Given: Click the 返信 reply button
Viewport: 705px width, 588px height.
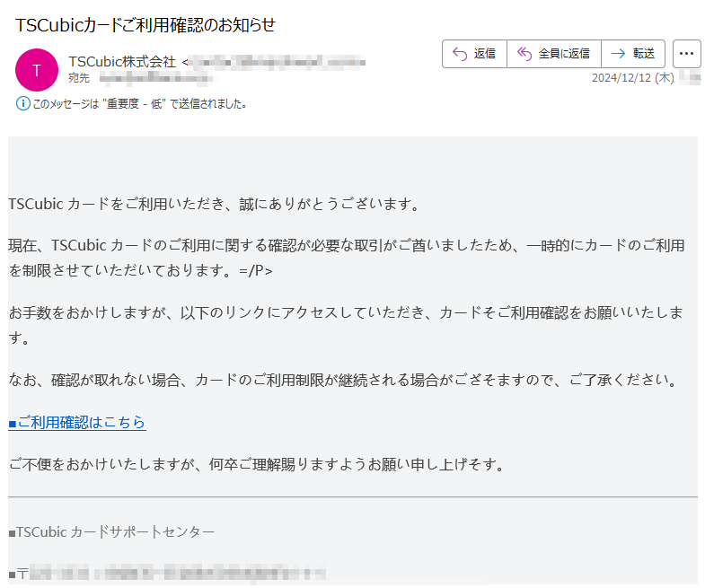Looking at the screenshot, I should [x=474, y=54].
